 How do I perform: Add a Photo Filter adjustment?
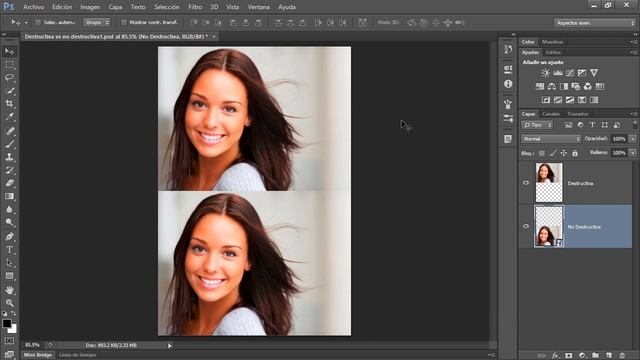click(x=576, y=87)
